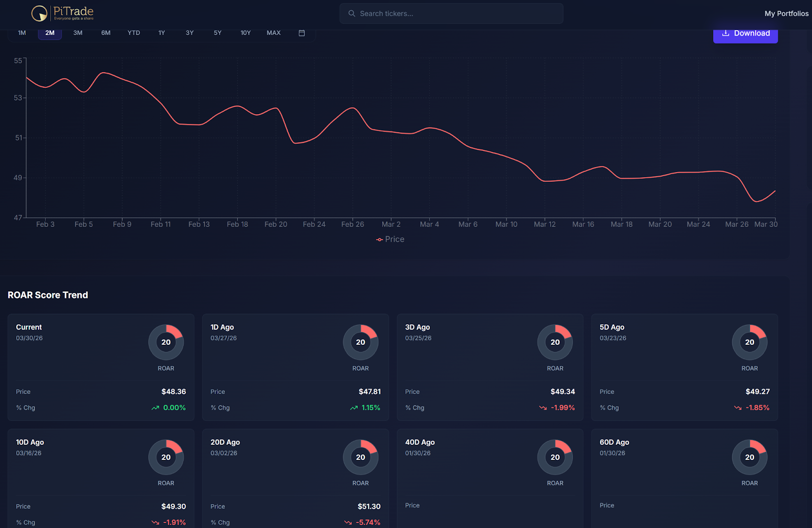This screenshot has width=812, height=528.
Task: Click the 03/02/26 date label
Action: coord(224,453)
